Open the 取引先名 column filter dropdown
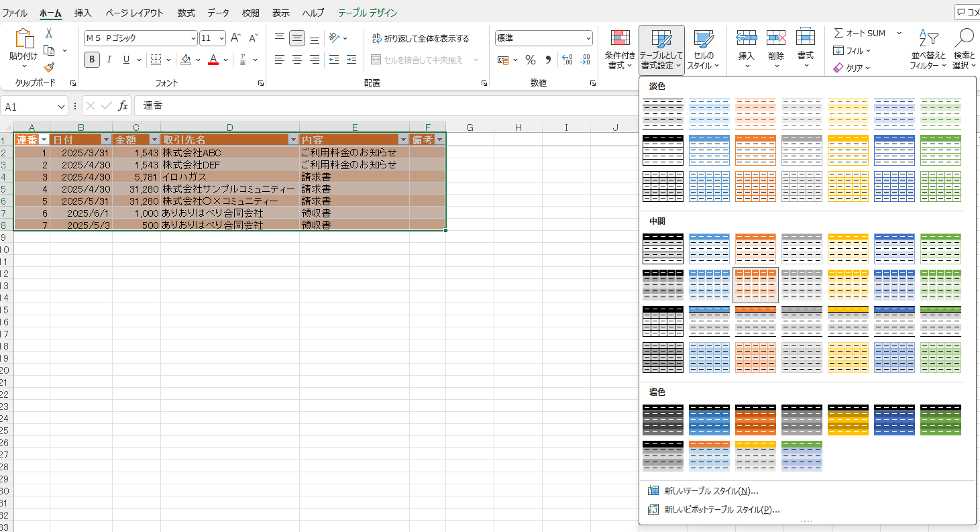The image size is (980, 532). coord(292,140)
